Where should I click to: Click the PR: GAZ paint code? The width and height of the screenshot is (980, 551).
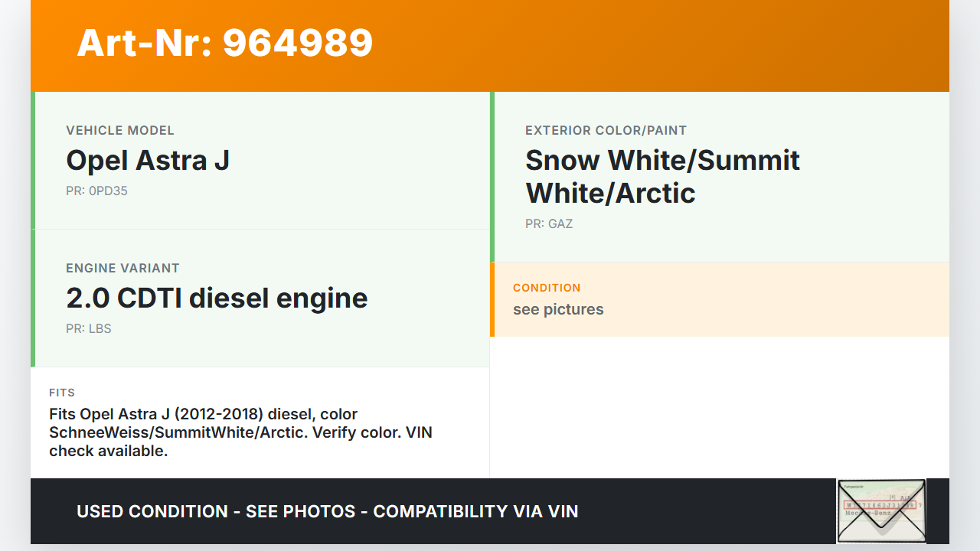(x=549, y=224)
